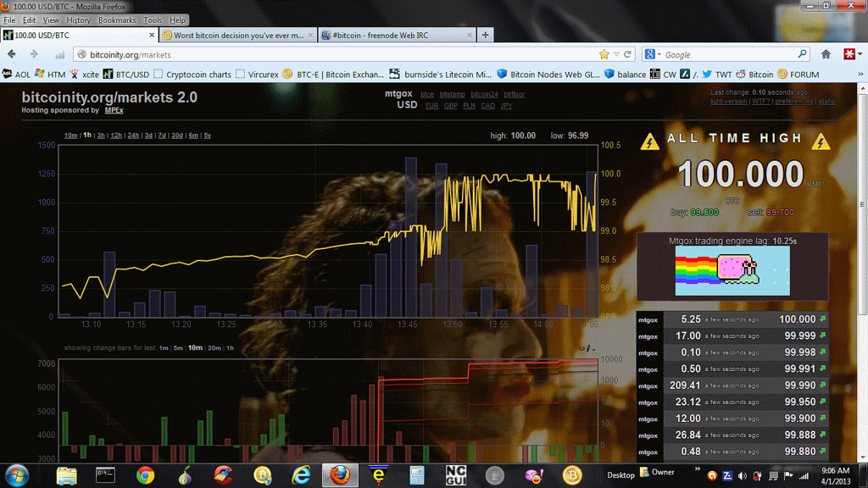The width and height of the screenshot is (868, 488).
Task: Switch currency to GBP
Action: [451, 106]
